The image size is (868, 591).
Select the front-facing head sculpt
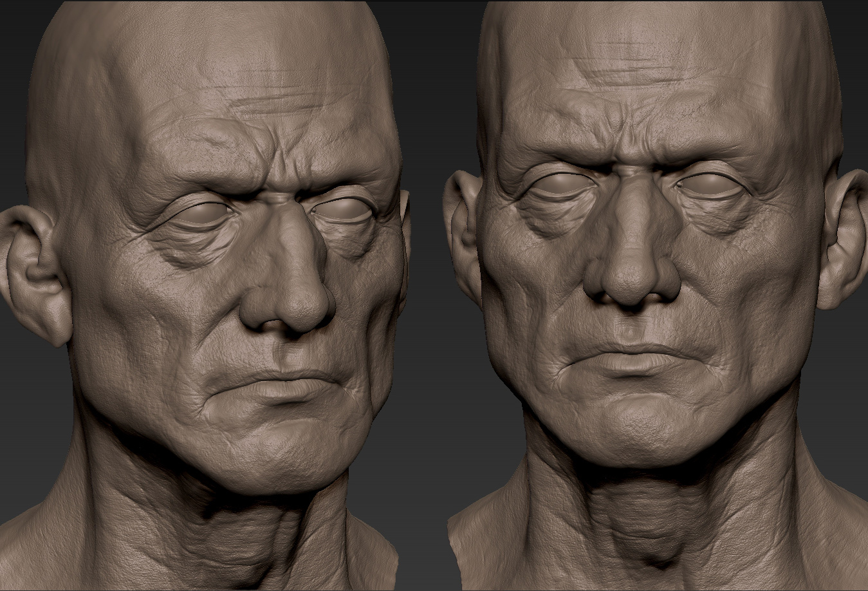656,296
